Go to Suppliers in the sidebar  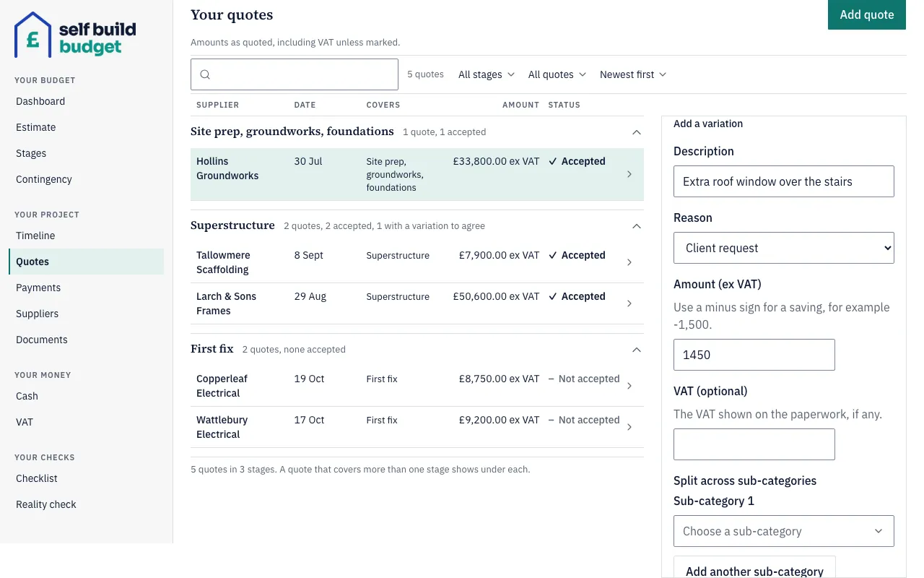(x=87, y=314)
